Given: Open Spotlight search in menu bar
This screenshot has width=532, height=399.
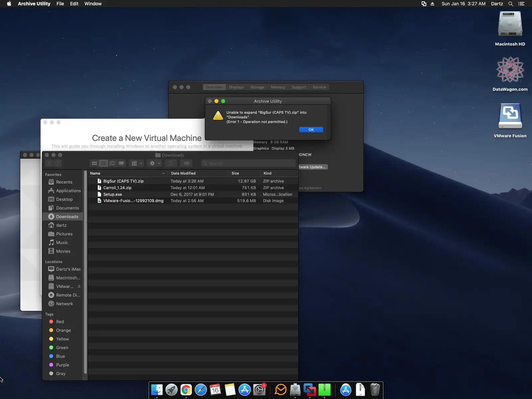Looking at the screenshot, I should pyautogui.click(x=511, y=4).
